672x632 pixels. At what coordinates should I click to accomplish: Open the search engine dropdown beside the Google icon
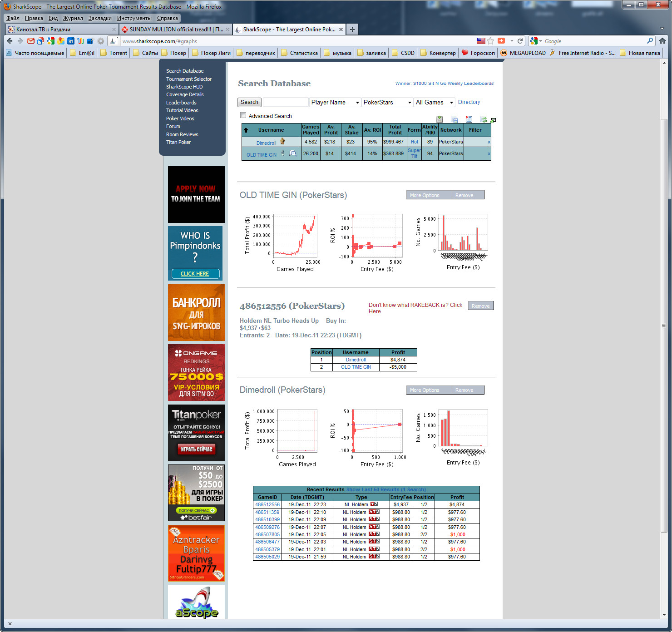pyautogui.click(x=540, y=41)
